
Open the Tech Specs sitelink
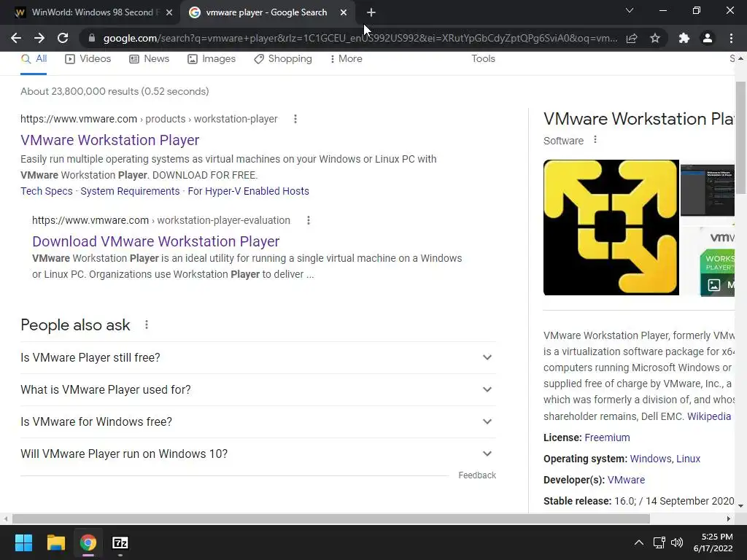click(x=47, y=191)
